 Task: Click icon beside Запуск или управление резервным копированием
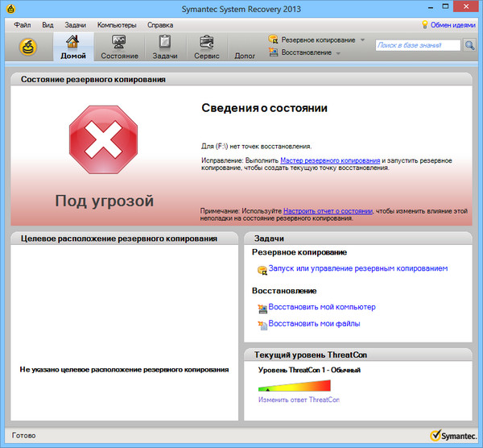pos(262,271)
